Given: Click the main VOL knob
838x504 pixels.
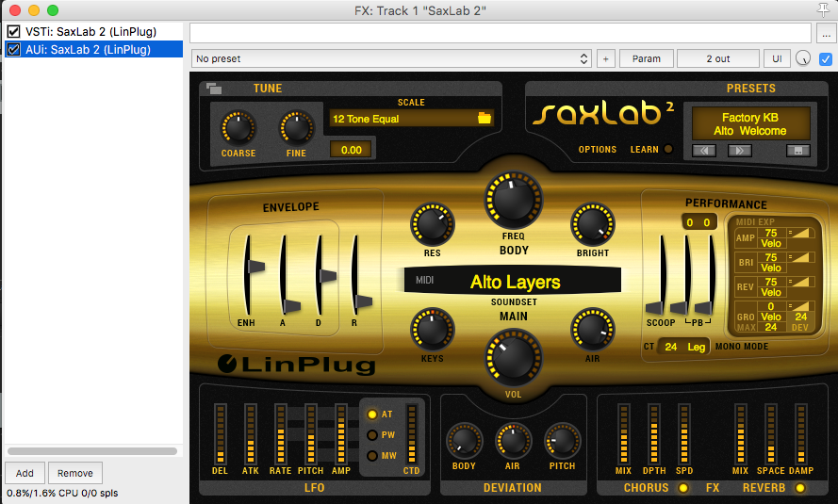Looking at the screenshot, I should pos(513,358).
